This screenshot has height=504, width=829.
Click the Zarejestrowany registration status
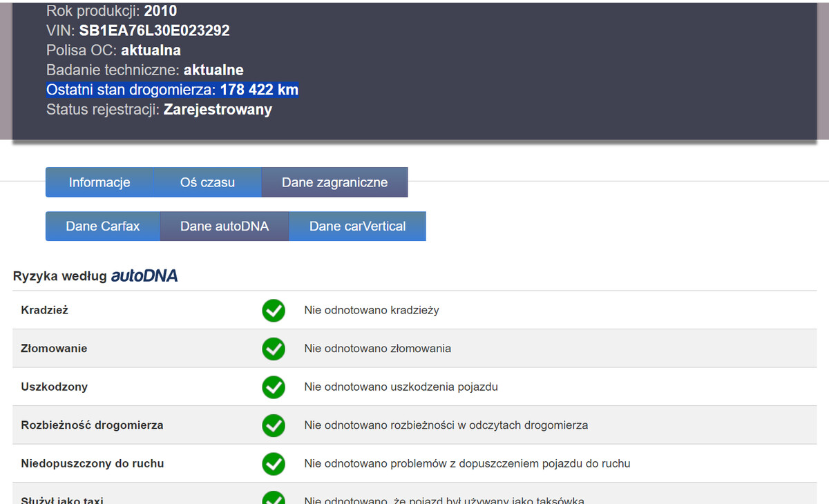tap(218, 110)
